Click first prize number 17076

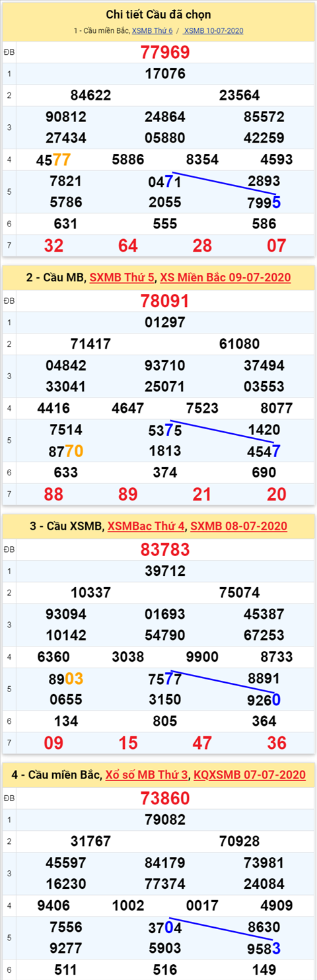point(165,73)
